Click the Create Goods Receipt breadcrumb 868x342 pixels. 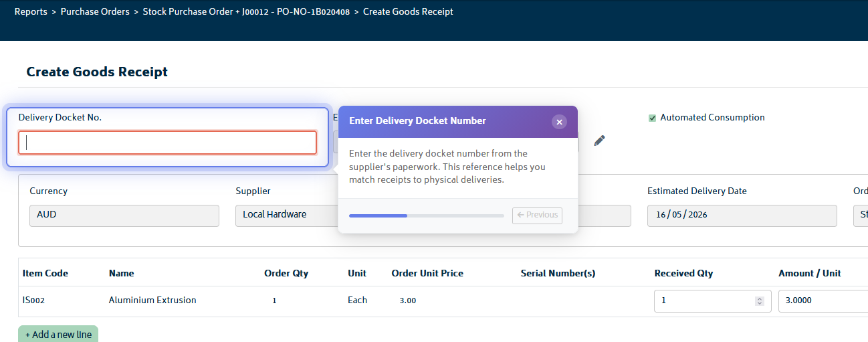pos(408,12)
